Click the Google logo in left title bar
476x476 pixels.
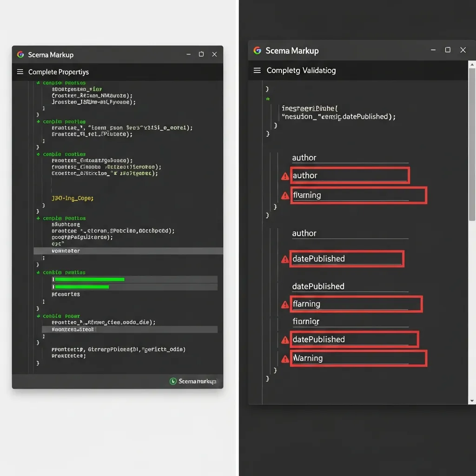coord(20,54)
